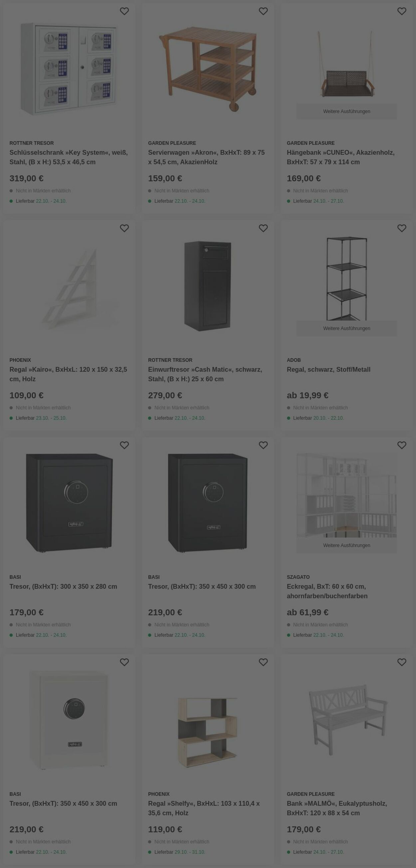The image size is (416, 868).
Task: View Weitere Ausführungen for Szagato Eckregal
Action: [346, 545]
